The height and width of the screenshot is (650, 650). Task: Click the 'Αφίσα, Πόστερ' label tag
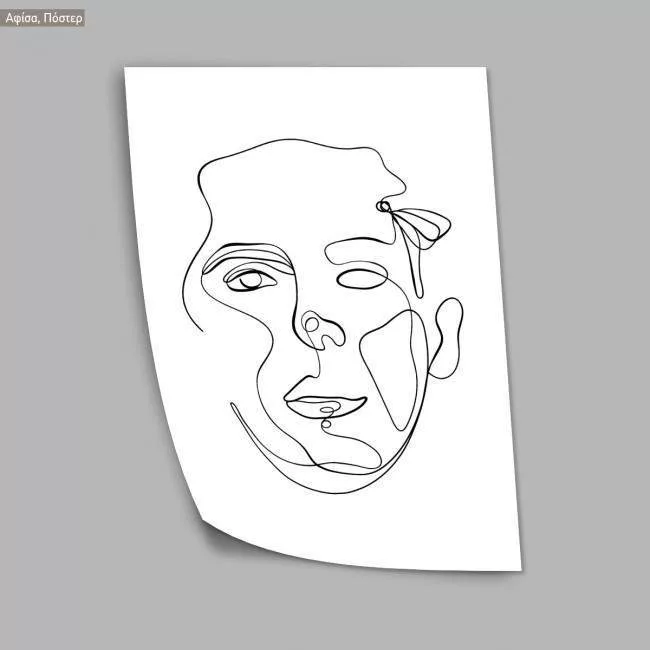tap(44, 18)
